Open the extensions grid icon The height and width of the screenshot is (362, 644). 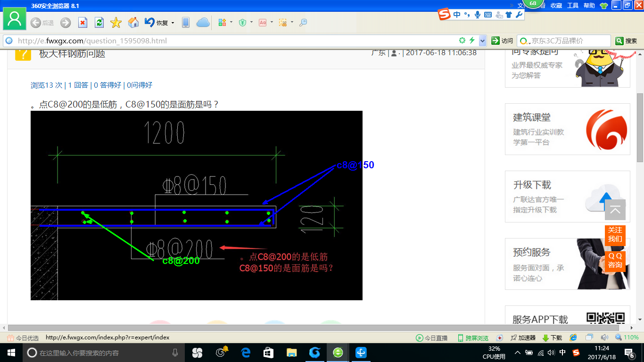(223, 22)
